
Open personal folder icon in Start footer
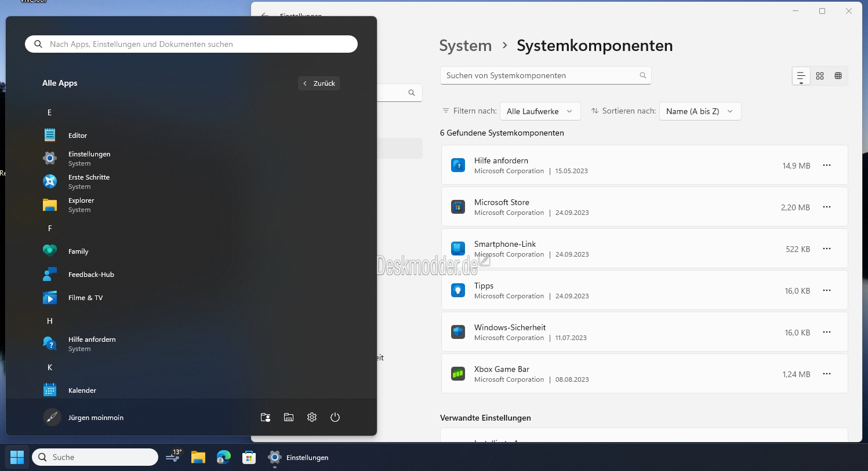point(266,417)
